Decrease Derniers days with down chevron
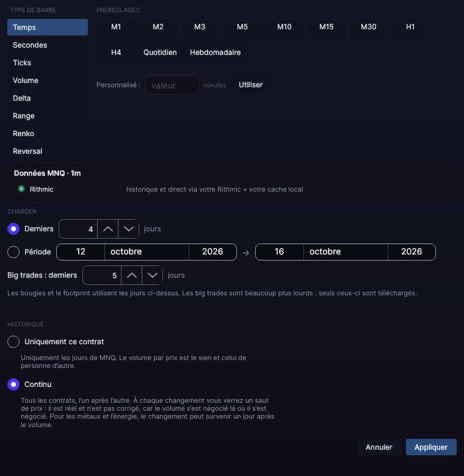Screen dimensions: 464x476 click(x=128, y=229)
